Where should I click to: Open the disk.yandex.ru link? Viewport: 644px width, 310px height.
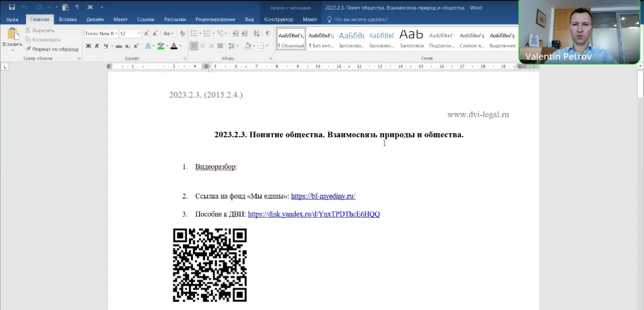tap(314, 214)
